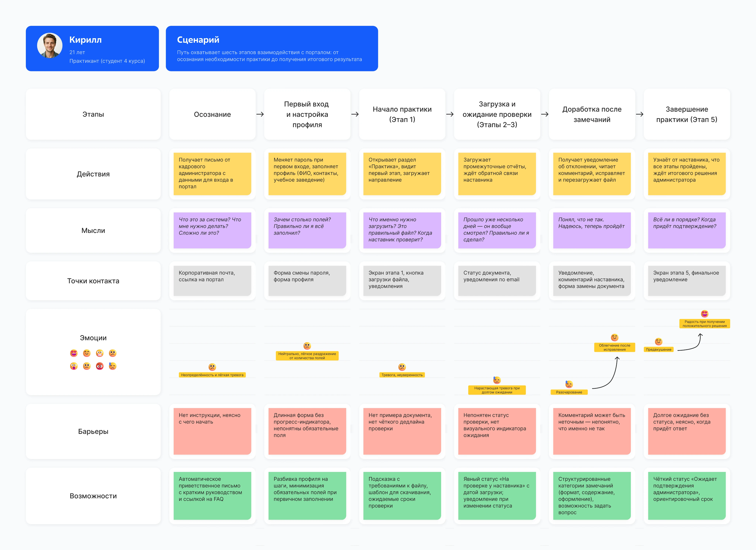Select sad sweating emoji in the Эмоции legend
Image resolution: width=756 pixels, height=550 pixels.
pyautogui.click(x=113, y=366)
